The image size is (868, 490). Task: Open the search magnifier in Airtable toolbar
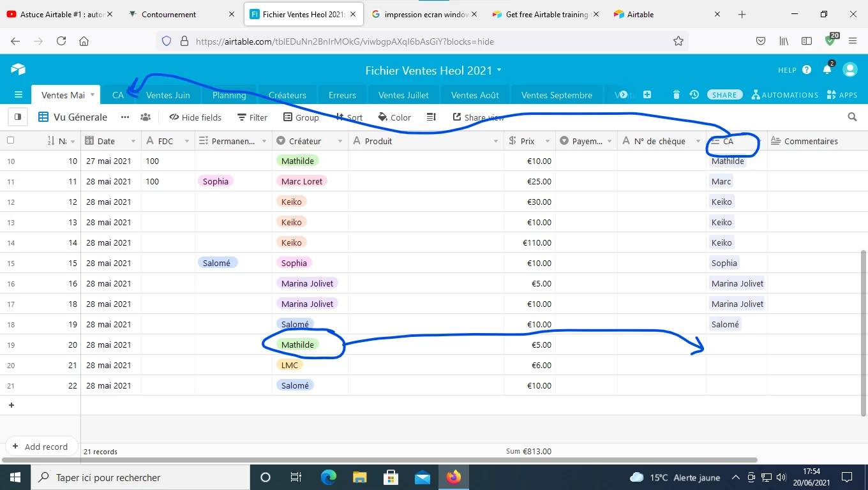coord(852,117)
